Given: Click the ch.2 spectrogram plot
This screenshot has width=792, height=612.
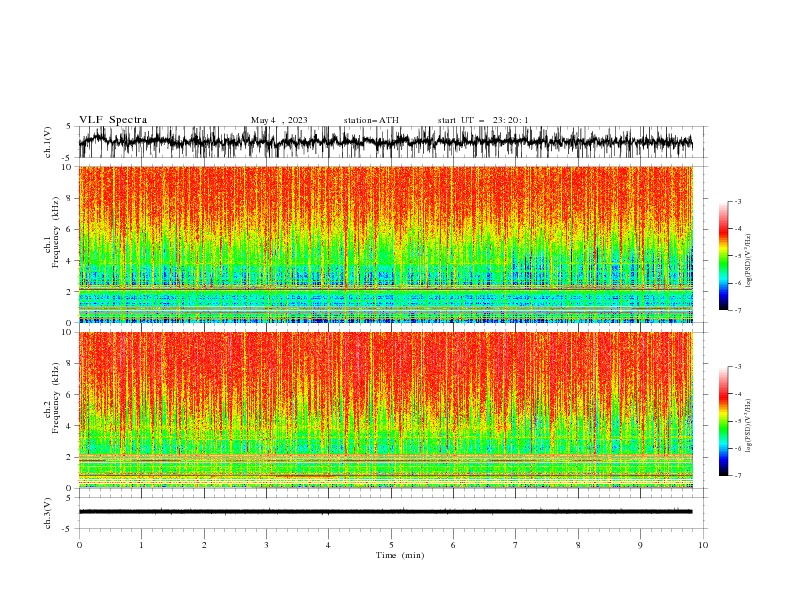Looking at the screenshot, I should (386, 410).
